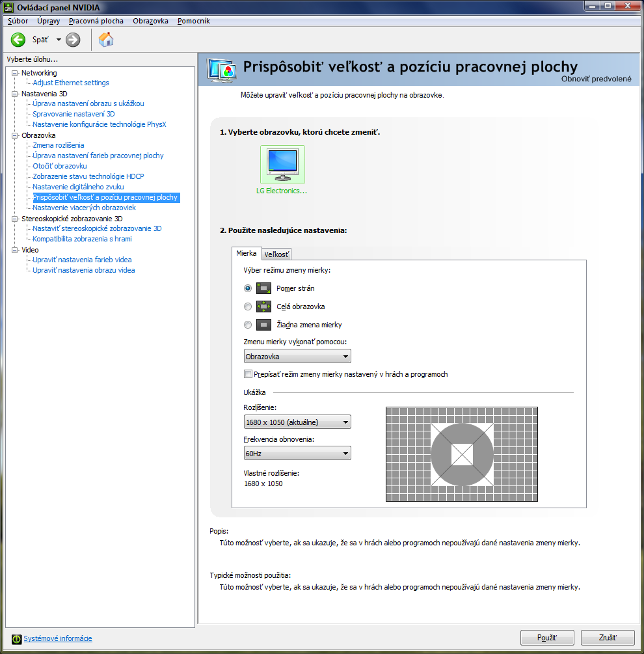Select the Žiadna zmena mierky radio button
Viewport: 644px width, 654px height.
point(248,325)
